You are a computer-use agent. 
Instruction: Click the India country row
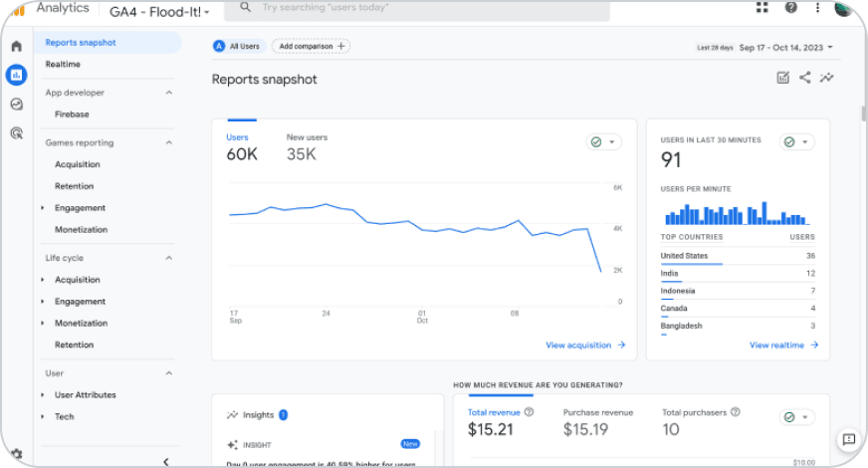point(738,275)
